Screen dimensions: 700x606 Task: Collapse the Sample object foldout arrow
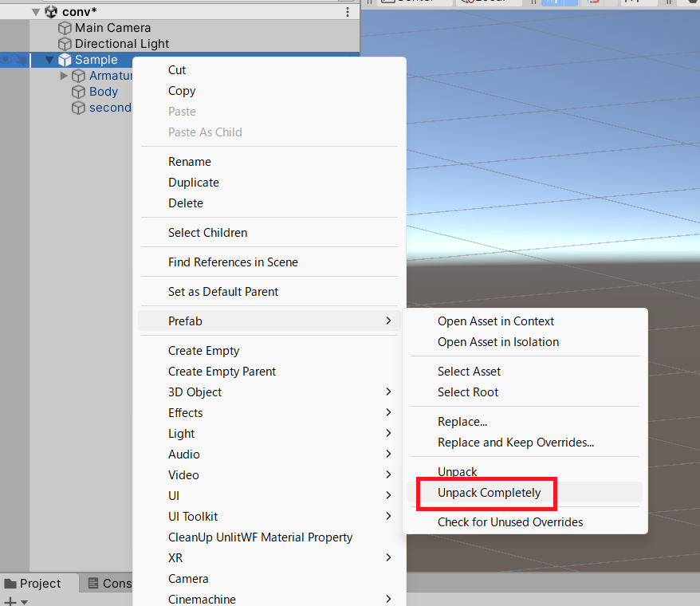49,60
